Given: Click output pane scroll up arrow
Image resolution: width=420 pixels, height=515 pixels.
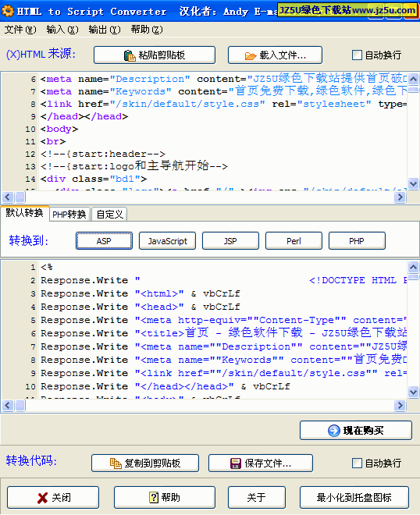Looking at the screenshot, I should pos(413,268).
